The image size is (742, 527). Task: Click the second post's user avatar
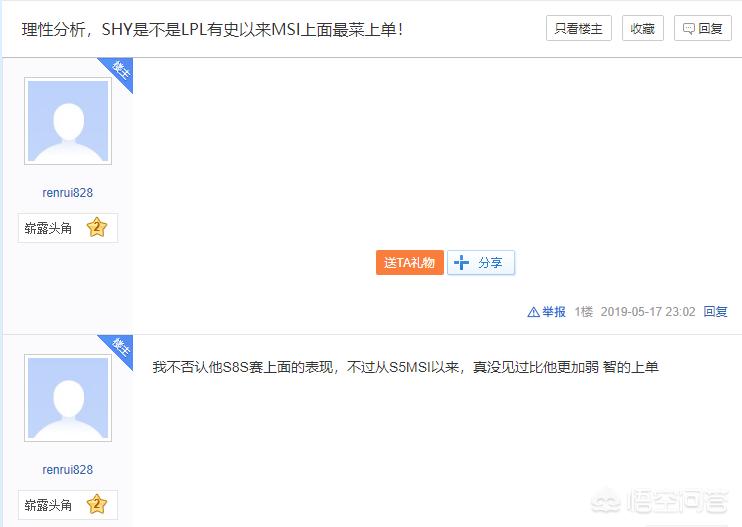coord(68,399)
